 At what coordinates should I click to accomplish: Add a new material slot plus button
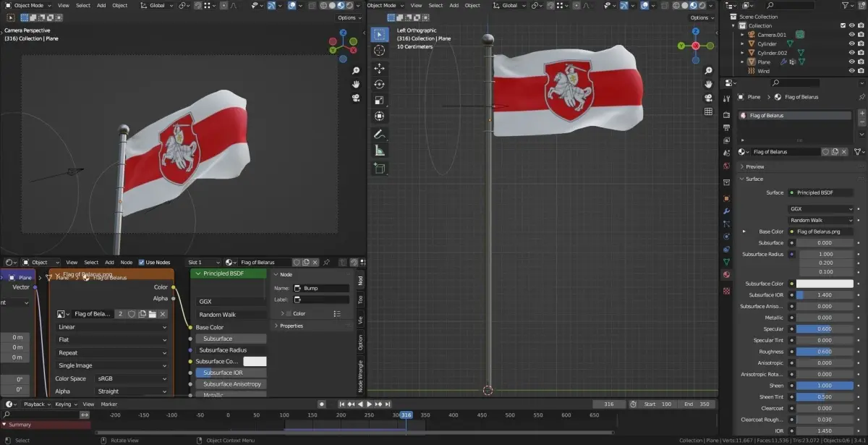pyautogui.click(x=861, y=114)
